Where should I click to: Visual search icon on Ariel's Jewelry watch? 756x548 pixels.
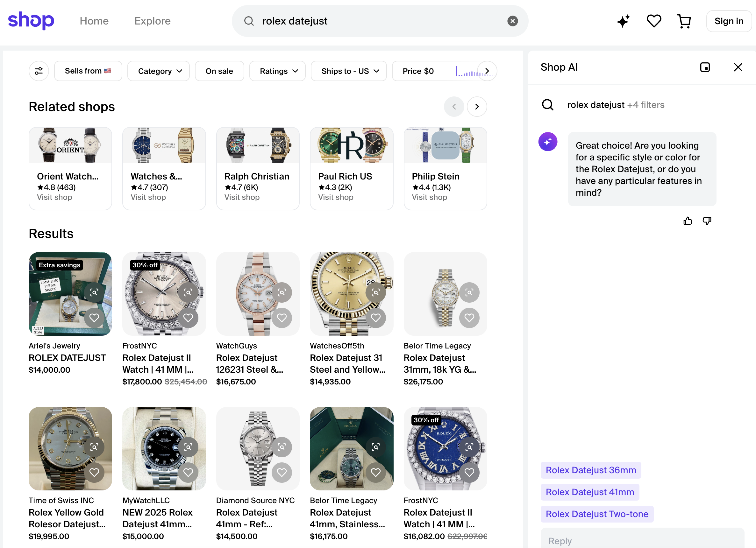point(94,292)
